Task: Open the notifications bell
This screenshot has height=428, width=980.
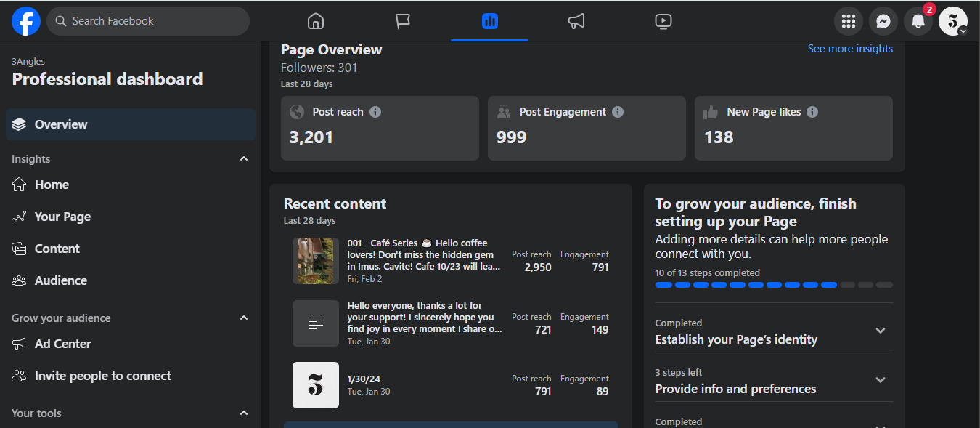Action: pyautogui.click(x=918, y=21)
